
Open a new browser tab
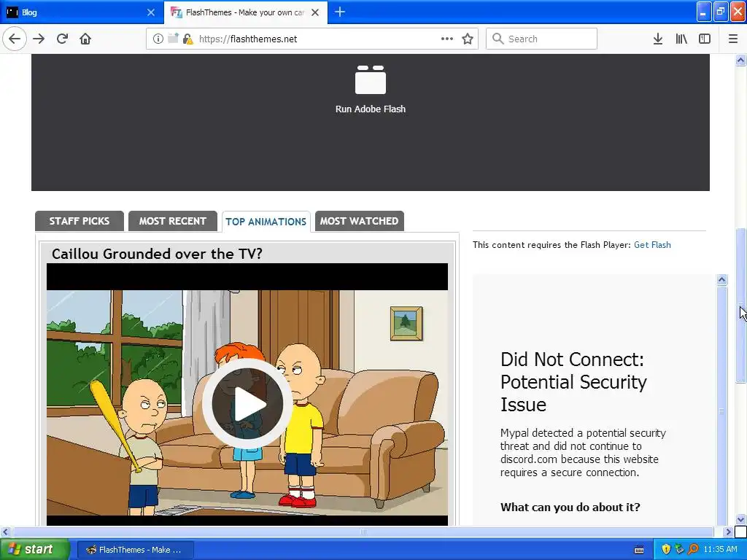pos(340,12)
